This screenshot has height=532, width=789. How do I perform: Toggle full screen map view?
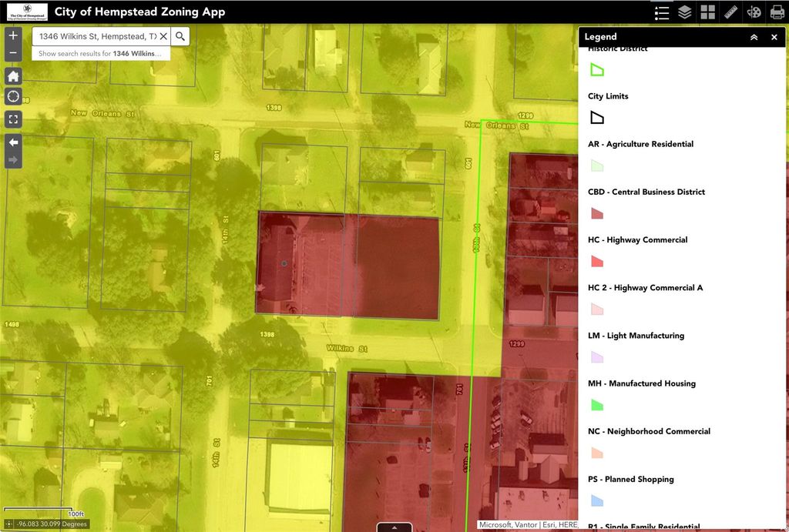(x=13, y=119)
